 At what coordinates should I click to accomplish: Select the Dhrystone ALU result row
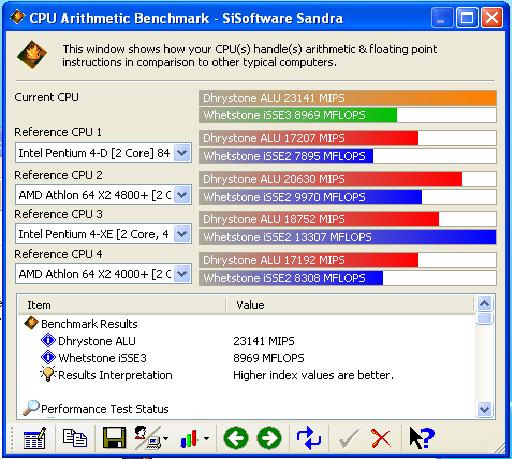click(x=246, y=341)
